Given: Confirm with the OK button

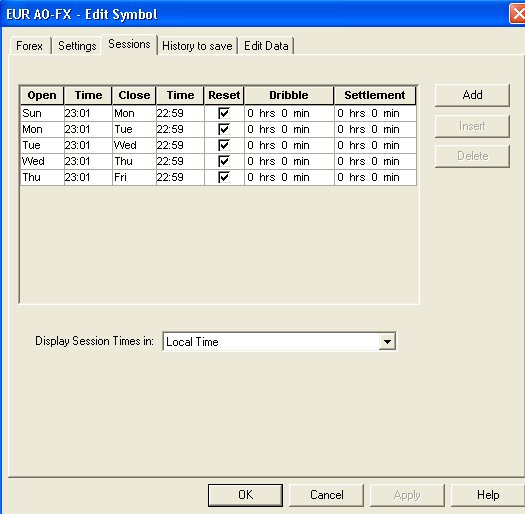Looking at the screenshot, I should tap(245, 495).
